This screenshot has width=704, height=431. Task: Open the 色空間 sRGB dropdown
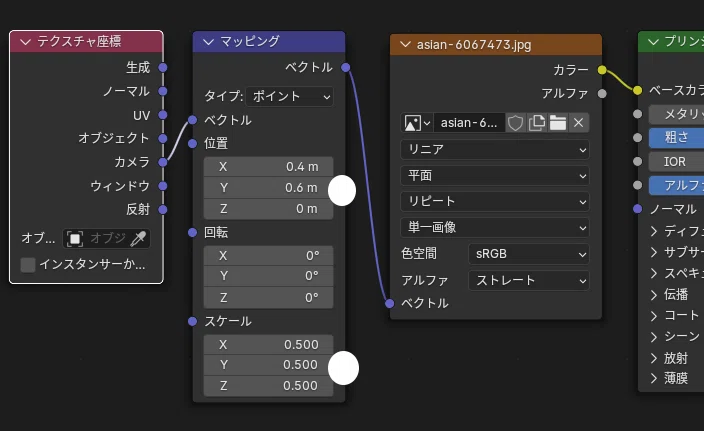[x=529, y=254]
